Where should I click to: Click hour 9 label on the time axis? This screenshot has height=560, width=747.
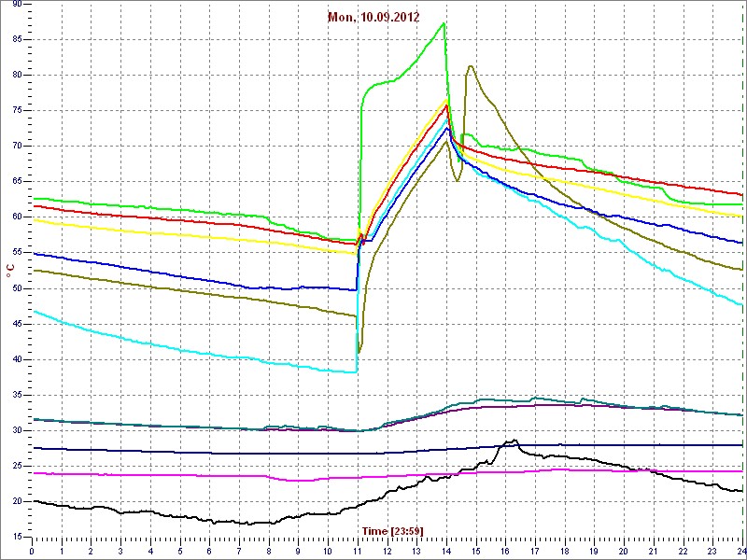(x=299, y=552)
